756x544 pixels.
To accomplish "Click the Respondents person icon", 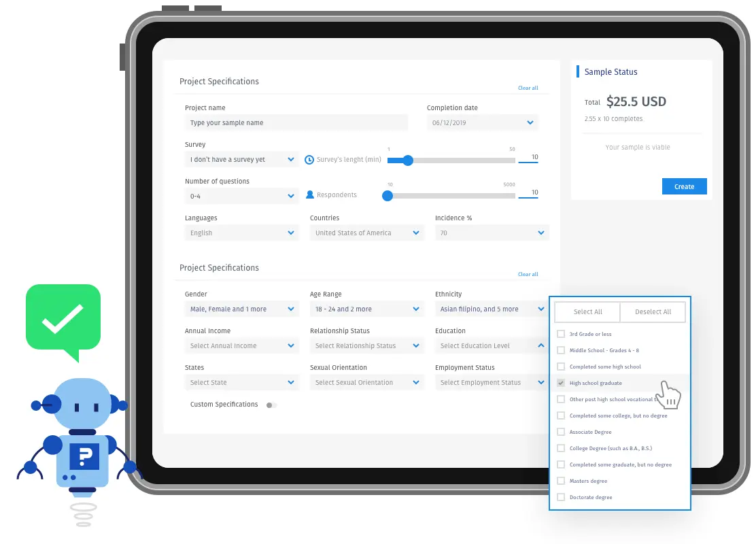I will [x=310, y=195].
